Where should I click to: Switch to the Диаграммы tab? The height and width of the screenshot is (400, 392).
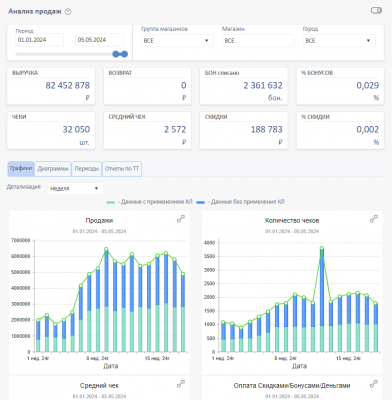tap(53, 169)
